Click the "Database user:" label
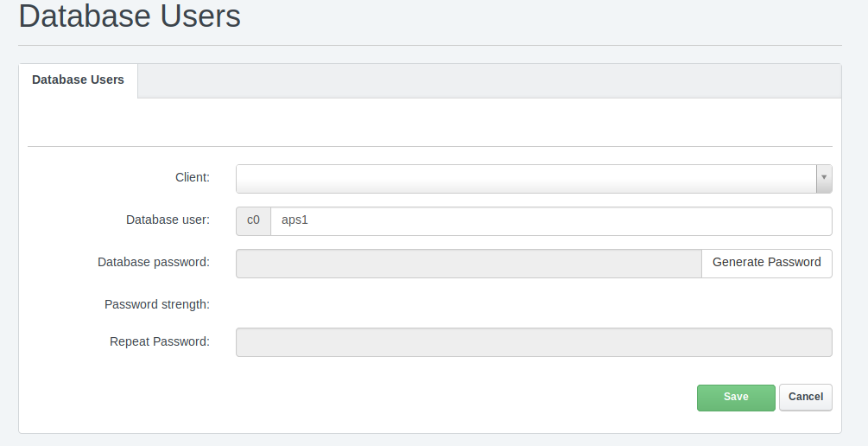The image size is (868, 446). pyautogui.click(x=168, y=220)
